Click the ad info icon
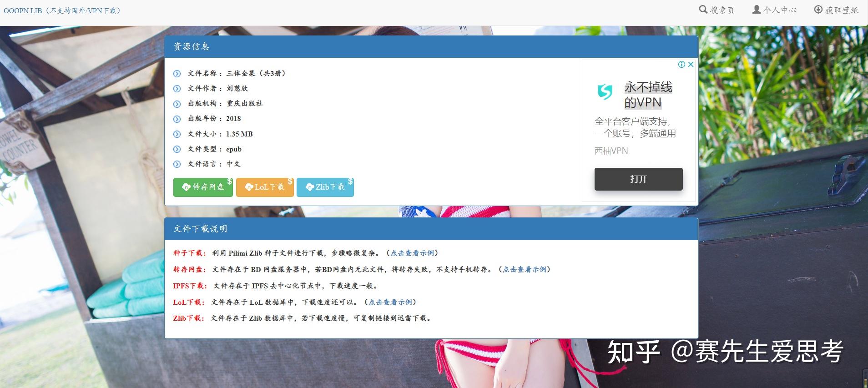Screen dimensions: 868x388 681,65
